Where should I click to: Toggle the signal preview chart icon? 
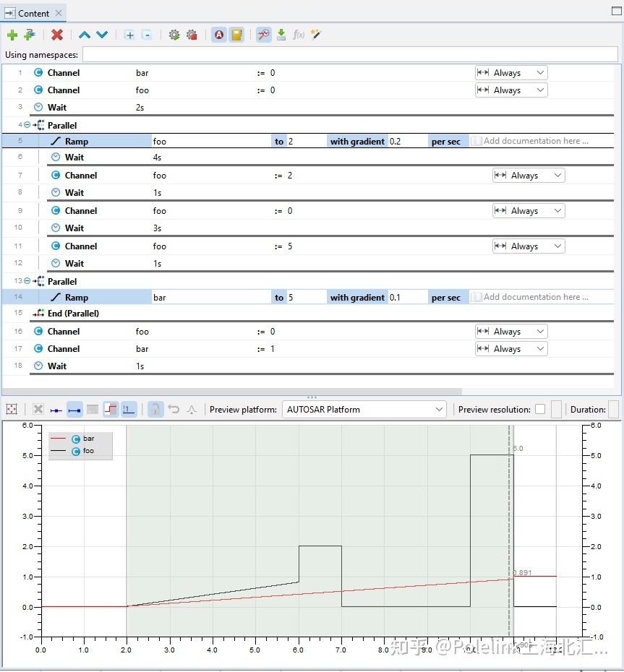264,35
